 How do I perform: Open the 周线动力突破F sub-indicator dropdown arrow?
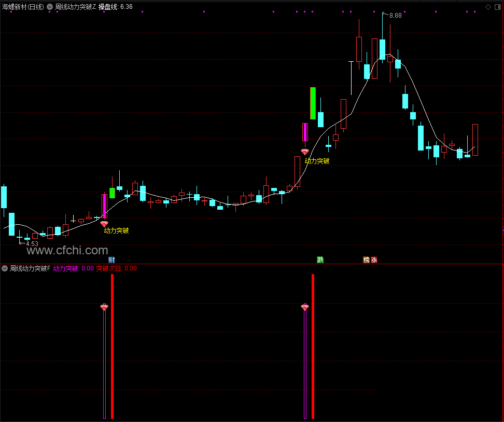(5, 268)
